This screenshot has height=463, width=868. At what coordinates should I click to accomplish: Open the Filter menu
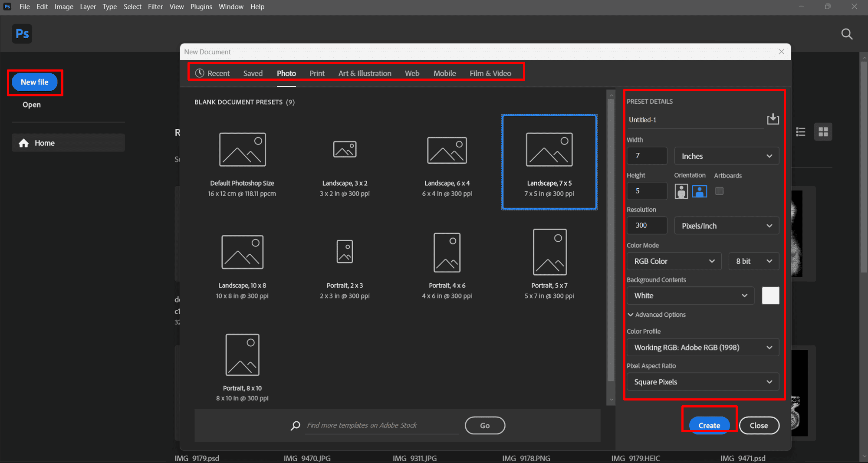click(155, 7)
